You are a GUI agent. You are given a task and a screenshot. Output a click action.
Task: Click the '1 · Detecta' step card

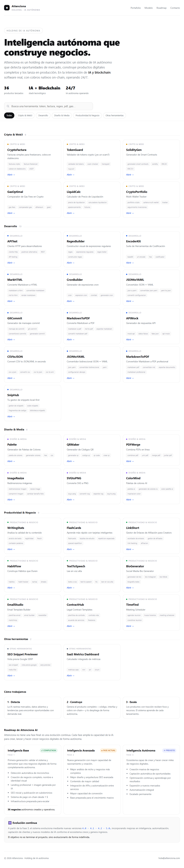click(33, 708)
